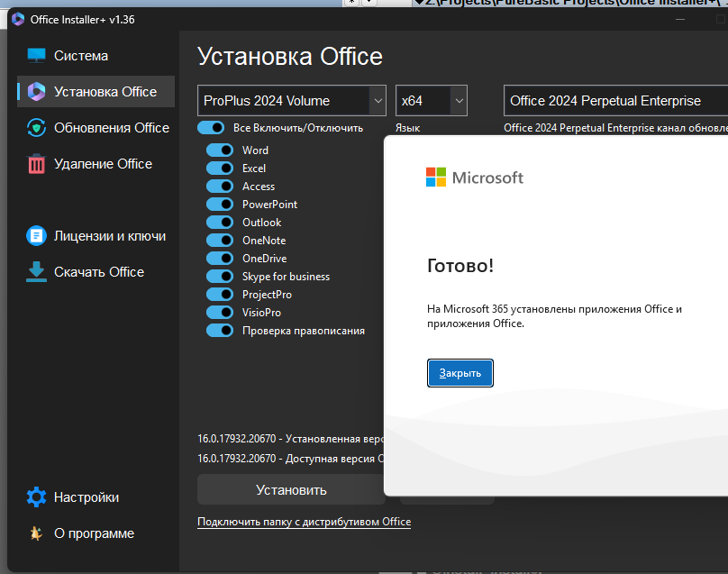The width and height of the screenshot is (728, 574).
Task: Click the Готово! heading in dialog
Action: pyautogui.click(x=460, y=266)
